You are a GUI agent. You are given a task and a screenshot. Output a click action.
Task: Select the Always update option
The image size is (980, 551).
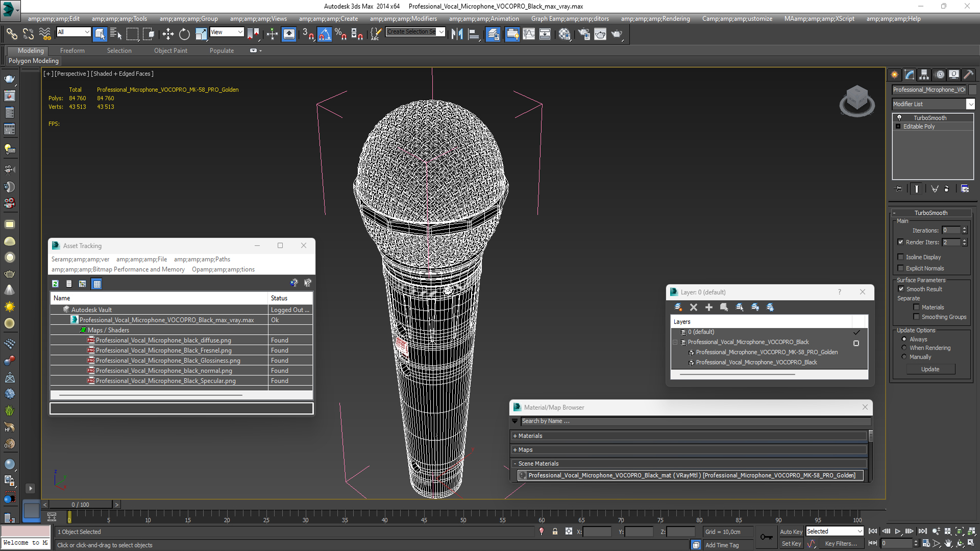[904, 339]
